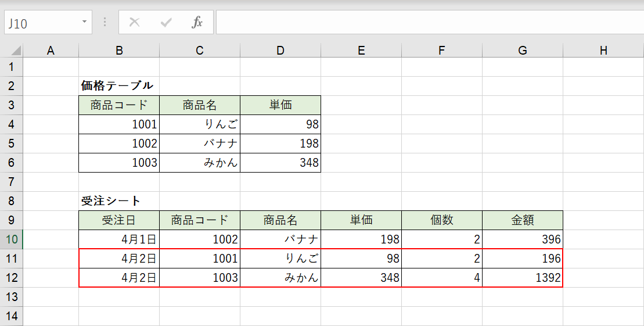Select column D header
Viewport: 644px width, 326px height.
[x=280, y=51]
